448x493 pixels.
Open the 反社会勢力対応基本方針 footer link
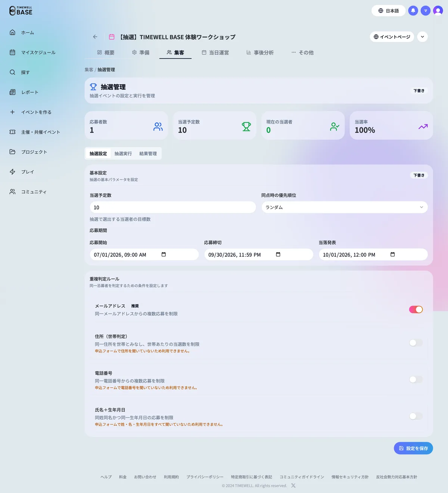[x=396, y=477]
